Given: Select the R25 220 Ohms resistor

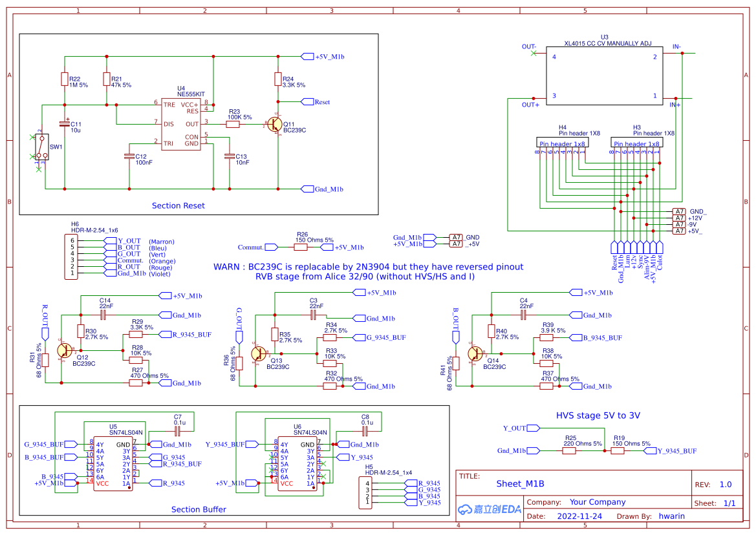Looking at the screenshot, I should (568, 451).
